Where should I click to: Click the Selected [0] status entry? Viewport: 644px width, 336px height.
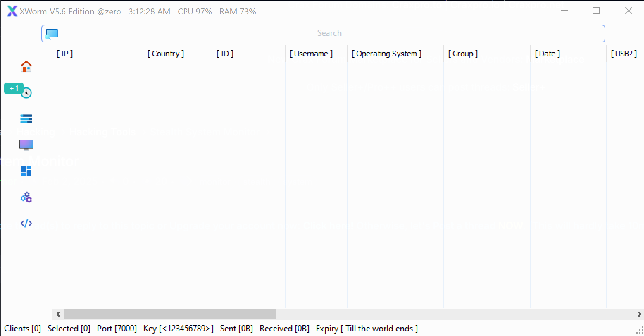[69, 329]
